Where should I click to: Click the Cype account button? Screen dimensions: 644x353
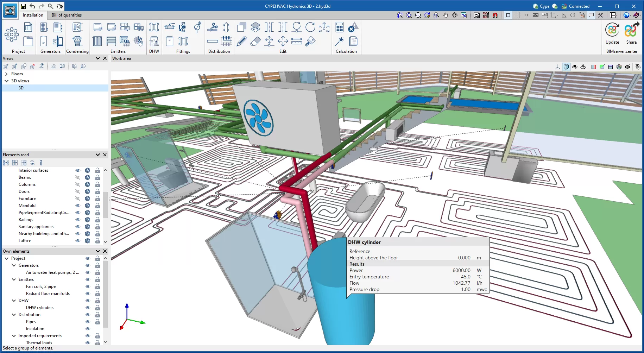tap(541, 6)
